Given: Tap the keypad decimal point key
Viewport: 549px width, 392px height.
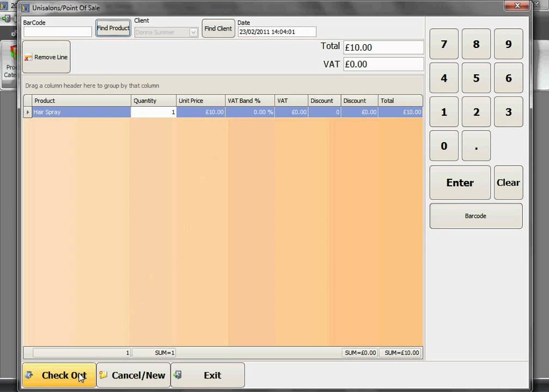Looking at the screenshot, I should pos(476,146).
